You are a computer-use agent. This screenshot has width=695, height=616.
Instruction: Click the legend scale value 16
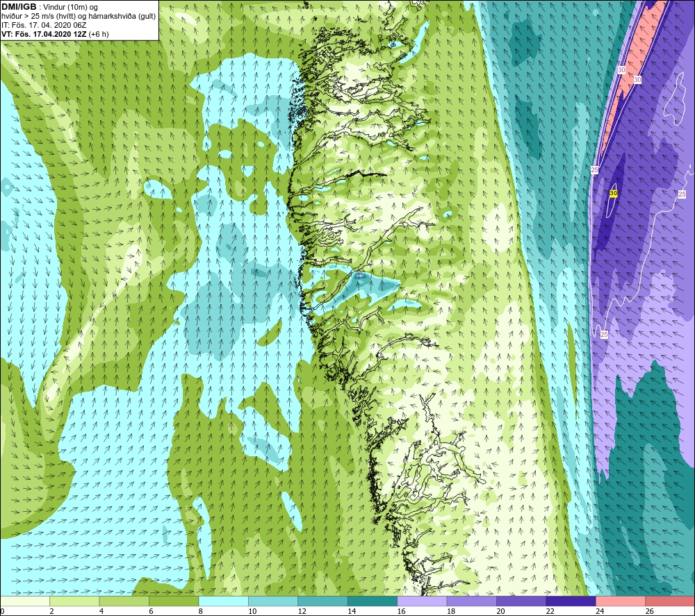click(401, 612)
